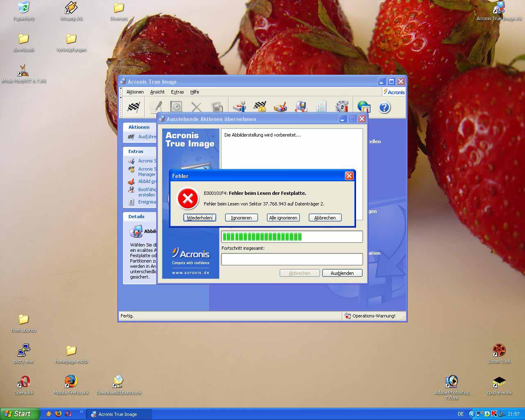Click the greyed documents copy toolbar icon
Viewport: 525px width, 420px height.
[x=217, y=107]
